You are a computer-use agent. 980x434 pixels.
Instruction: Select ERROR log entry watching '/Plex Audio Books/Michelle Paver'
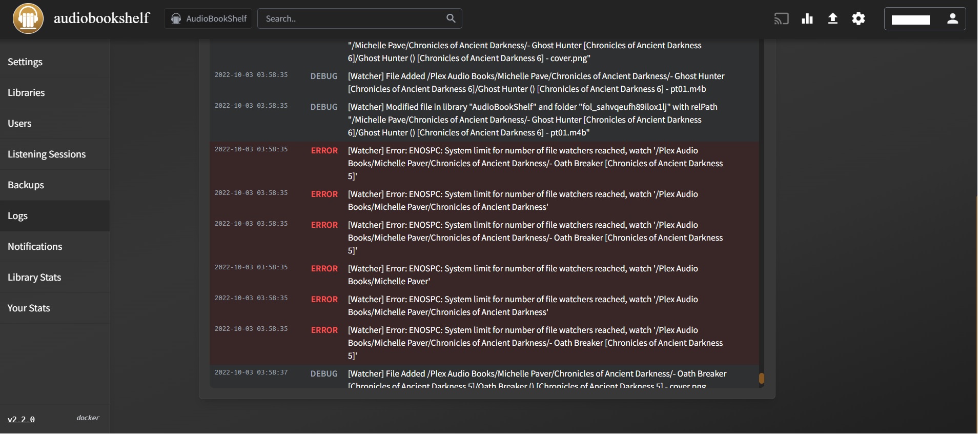click(x=484, y=275)
